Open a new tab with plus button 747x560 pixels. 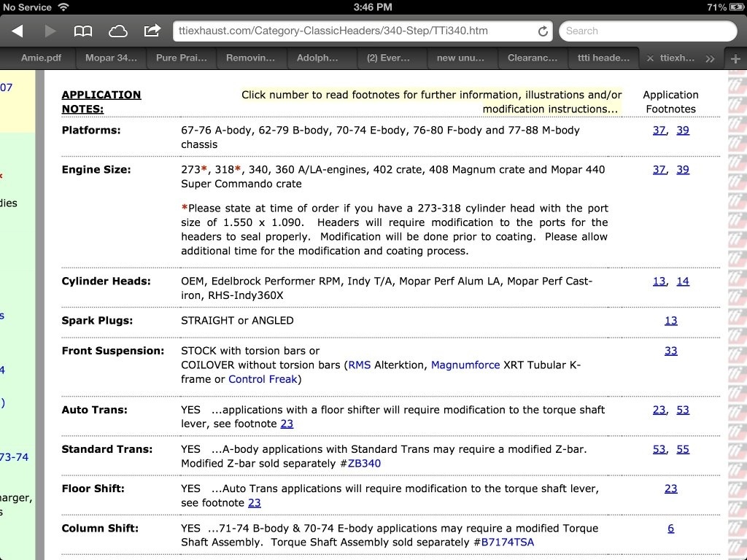(735, 58)
